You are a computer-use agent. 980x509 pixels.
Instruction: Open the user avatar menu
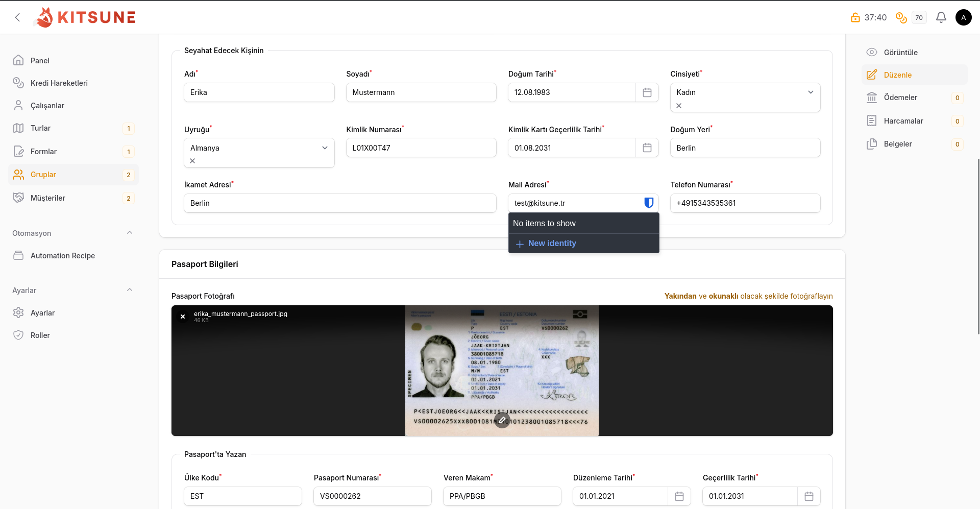pos(963,17)
